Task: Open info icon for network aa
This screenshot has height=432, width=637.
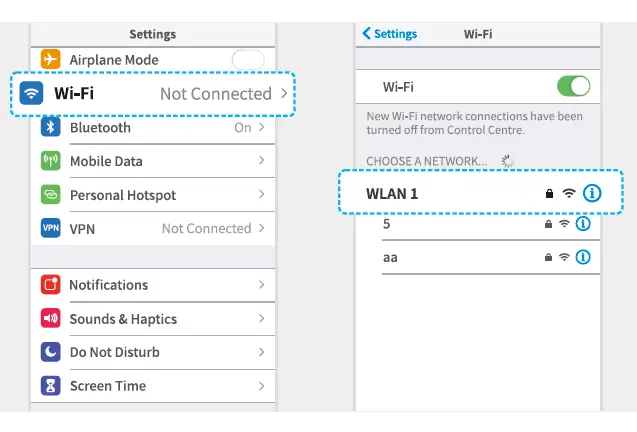Action: point(583,257)
